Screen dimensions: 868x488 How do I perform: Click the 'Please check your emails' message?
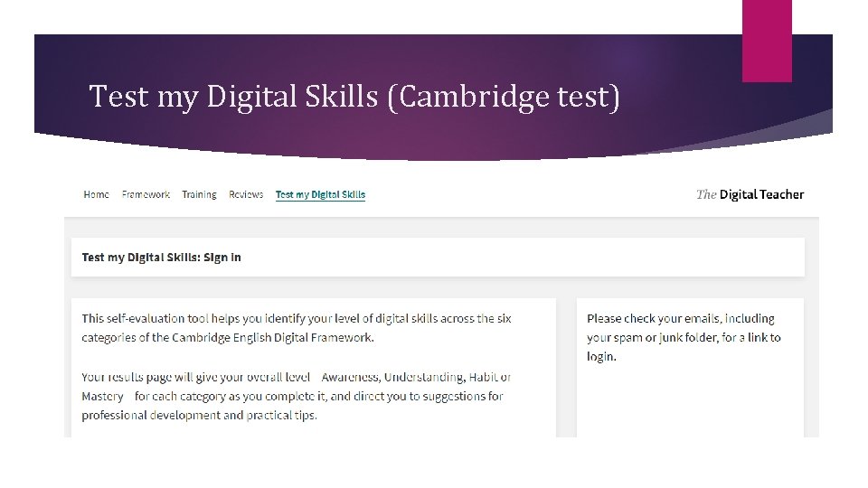683,337
